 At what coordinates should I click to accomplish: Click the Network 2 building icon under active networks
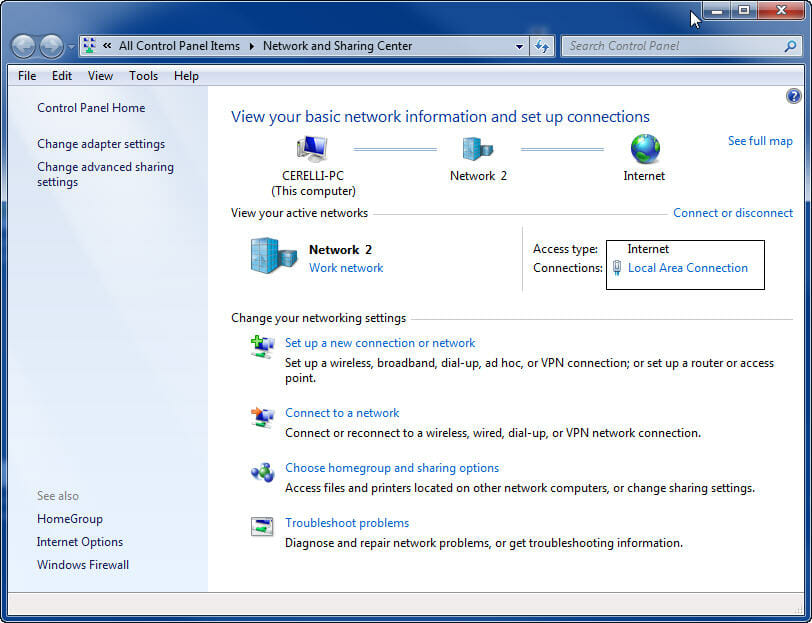(273, 256)
